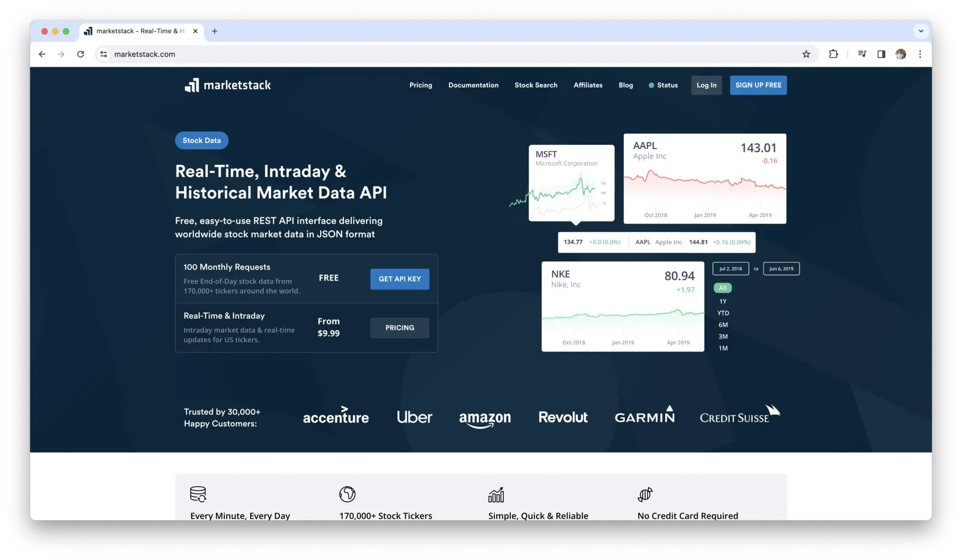The height and width of the screenshot is (560, 962).
Task: Click the Stock Data badge
Action: (201, 141)
